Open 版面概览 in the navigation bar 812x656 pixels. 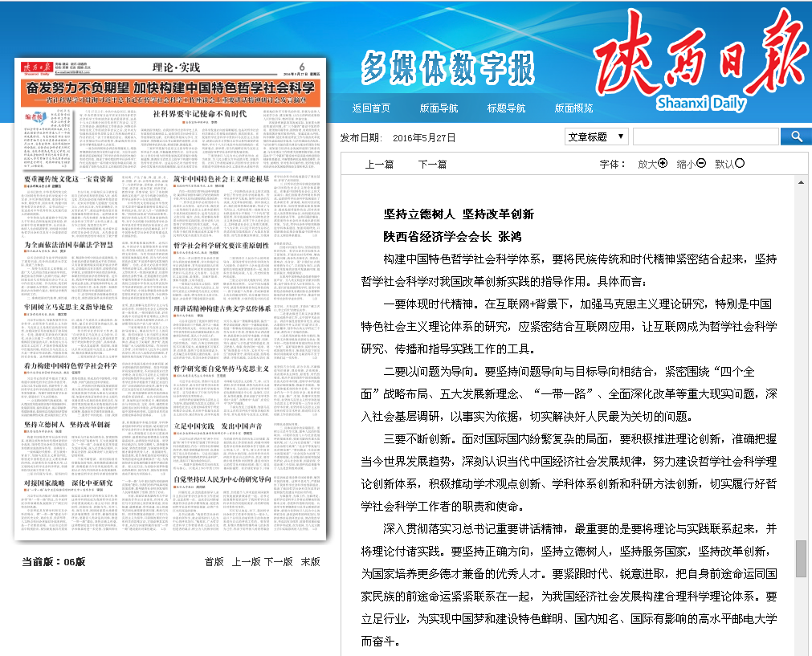pos(573,108)
